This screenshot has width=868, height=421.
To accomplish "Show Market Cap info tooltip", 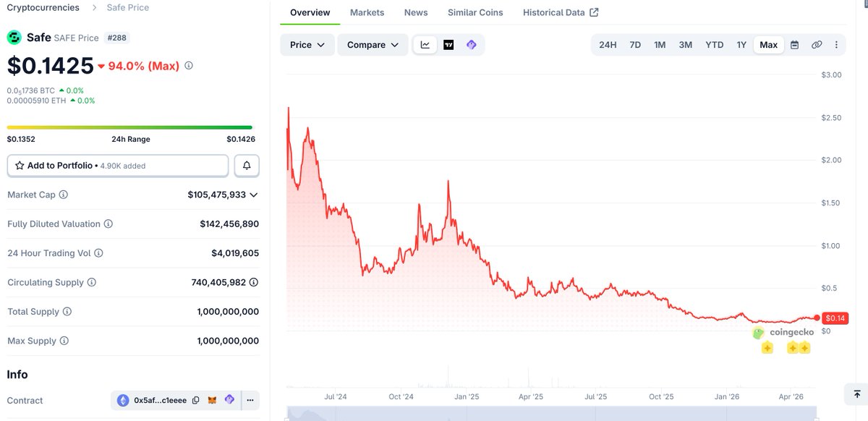I will [x=64, y=195].
